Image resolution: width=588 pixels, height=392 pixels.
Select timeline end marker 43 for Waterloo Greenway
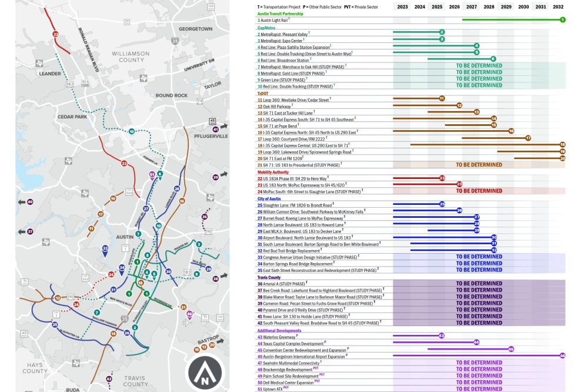[x=442, y=335]
